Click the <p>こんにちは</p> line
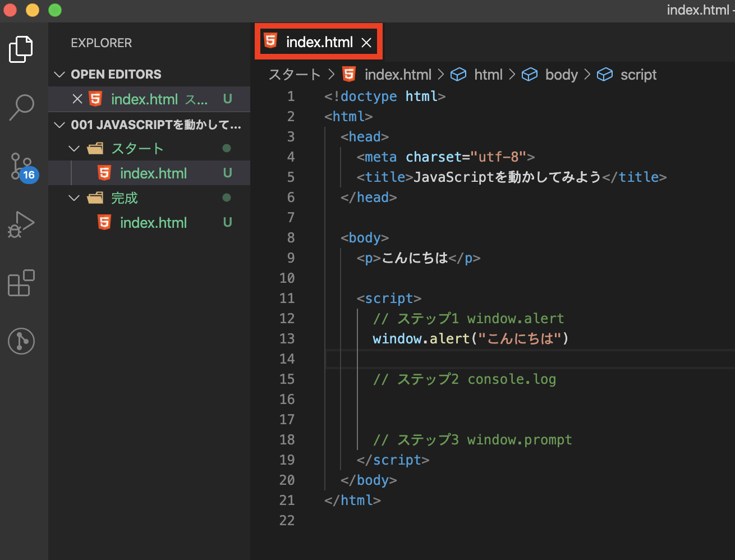 (419, 258)
